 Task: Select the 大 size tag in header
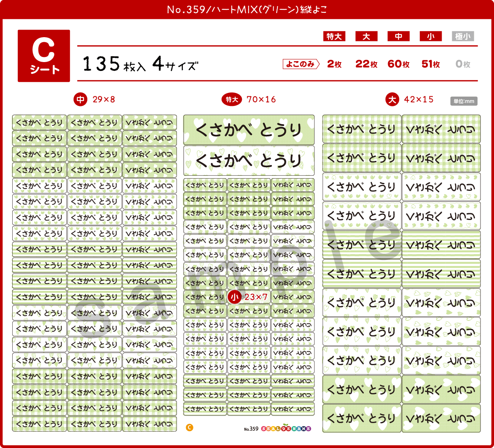(366, 36)
